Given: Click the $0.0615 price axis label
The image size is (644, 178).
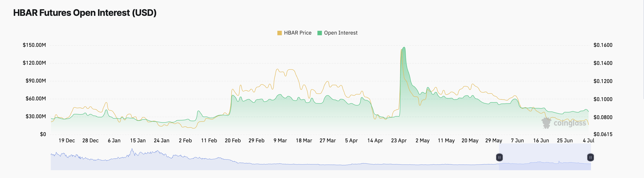Looking at the screenshot, I should (x=603, y=134).
